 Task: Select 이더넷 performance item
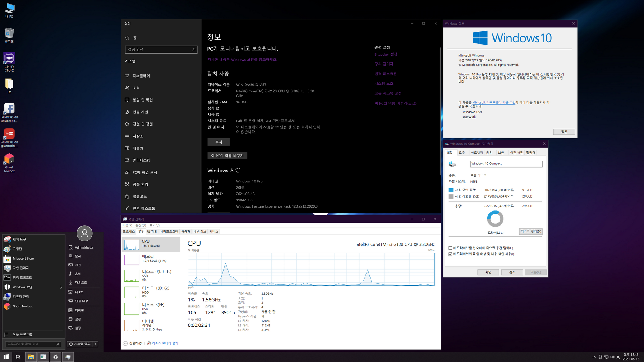click(151, 325)
